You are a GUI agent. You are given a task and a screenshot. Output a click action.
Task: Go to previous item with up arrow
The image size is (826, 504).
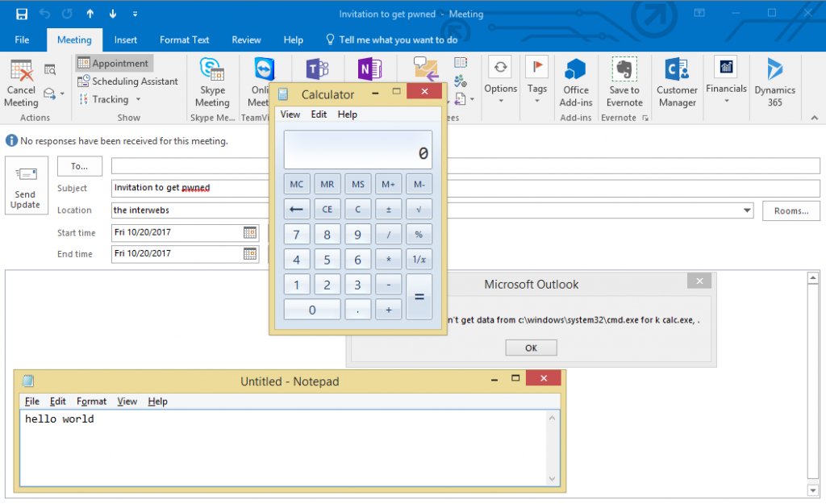(x=90, y=14)
